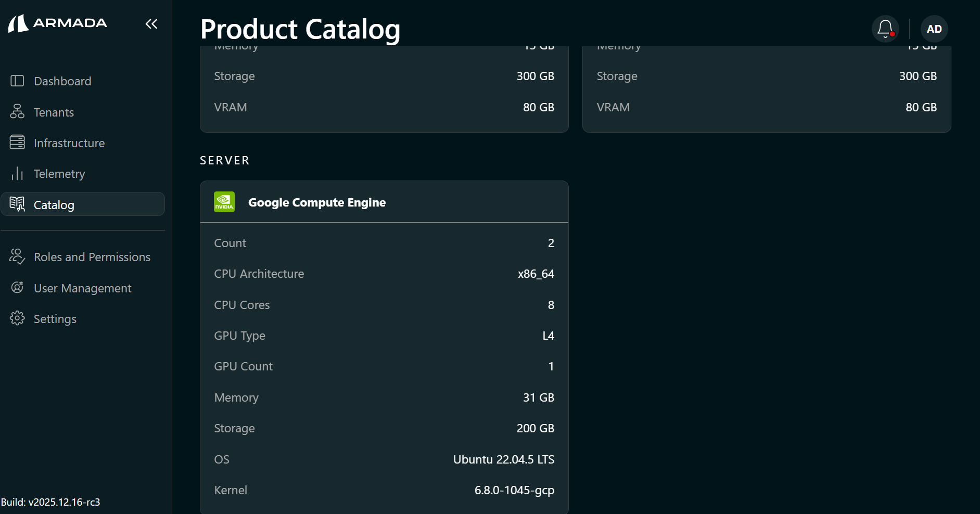Open the notification bell
This screenshot has width=980, height=514.
tap(885, 29)
